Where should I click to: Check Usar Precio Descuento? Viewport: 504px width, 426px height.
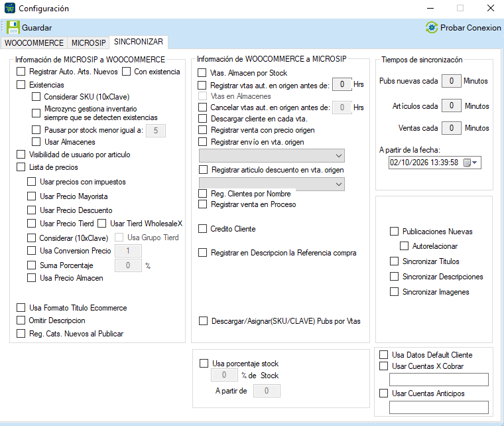(x=32, y=210)
